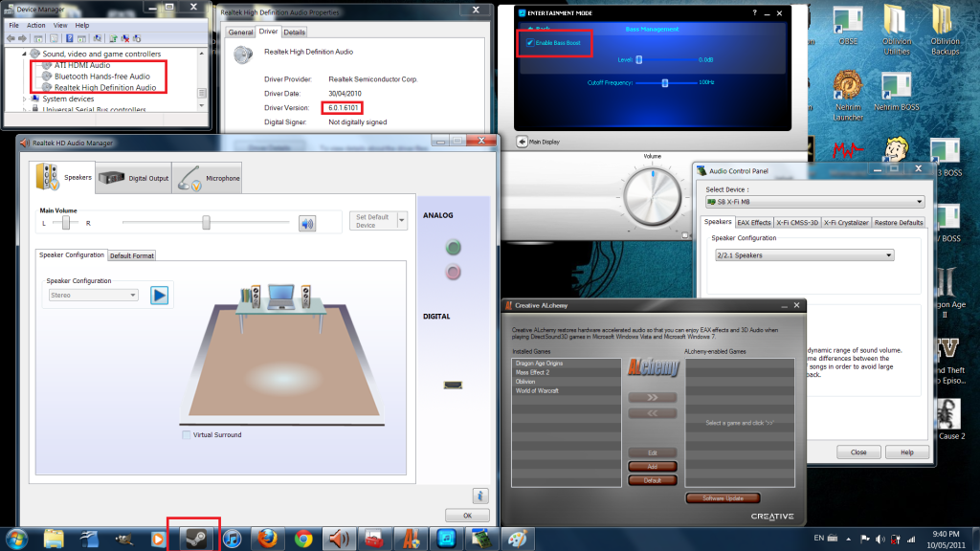The width and height of the screenshot is (980, 551).
Task: Switch to General tab in Realtek Properties
Action: coord(240,33)
